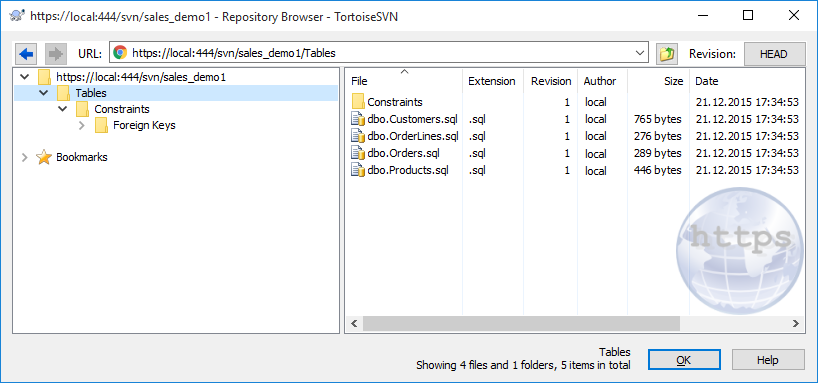Sort by the File column header
This screenshot has width=818, height=383.
tap(404, 81)
